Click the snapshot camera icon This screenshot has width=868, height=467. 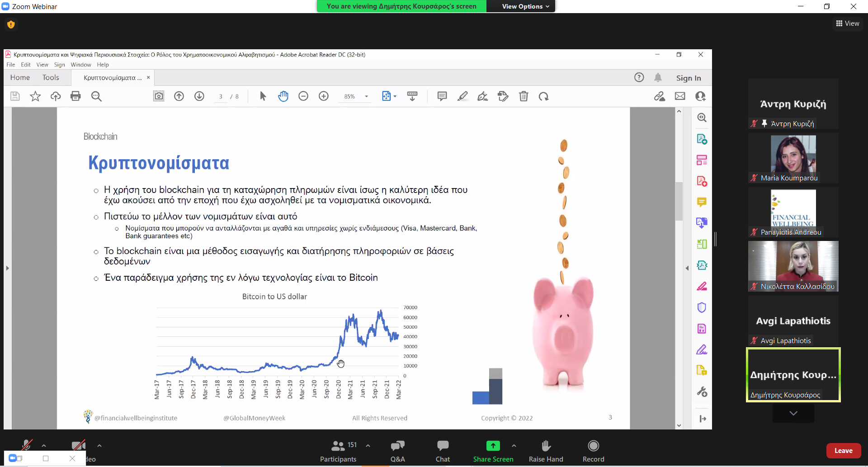pyautogui.click(x=159, y=96)
